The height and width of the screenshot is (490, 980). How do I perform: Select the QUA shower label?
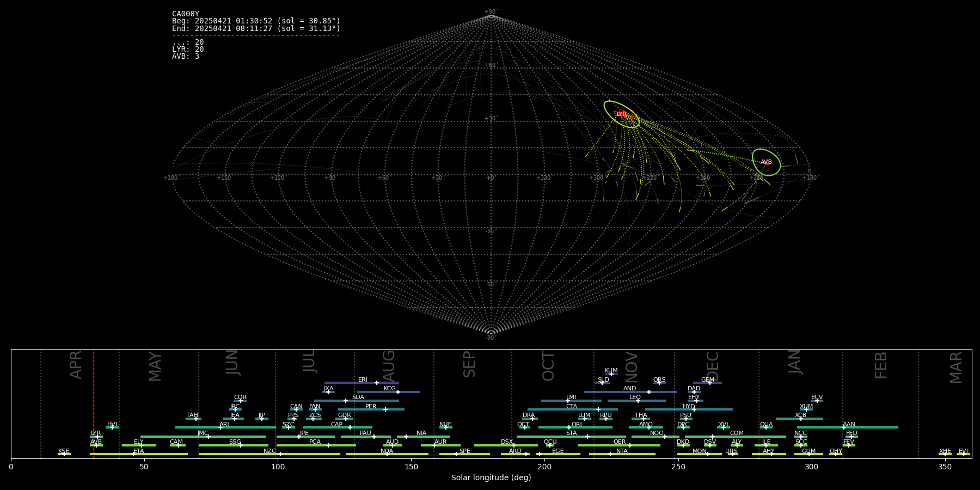[x=766, y=425]
